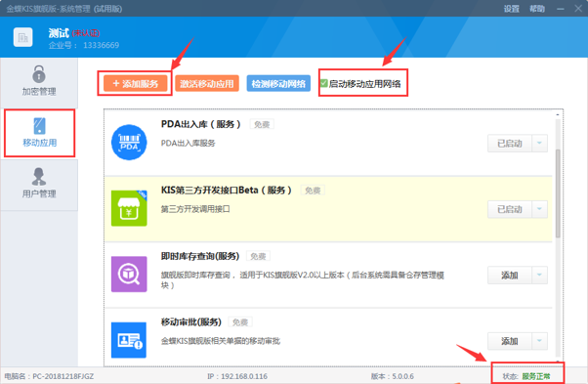This screenshot has height=384, width=588.
Task: Enable the 启动移动应用网络 checkbox
Action: tap(323, 83)
